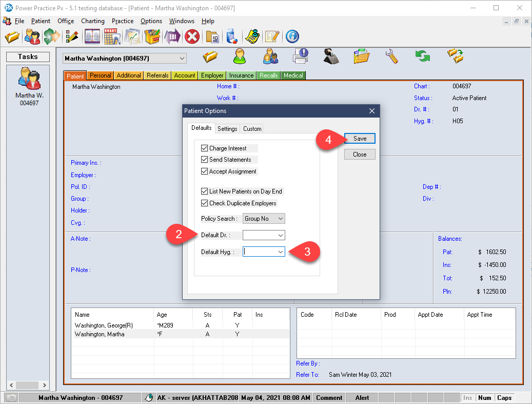Click the TXT file folder icon
Viewport: 532px width, 404px height.
click(x=361, y=56)
